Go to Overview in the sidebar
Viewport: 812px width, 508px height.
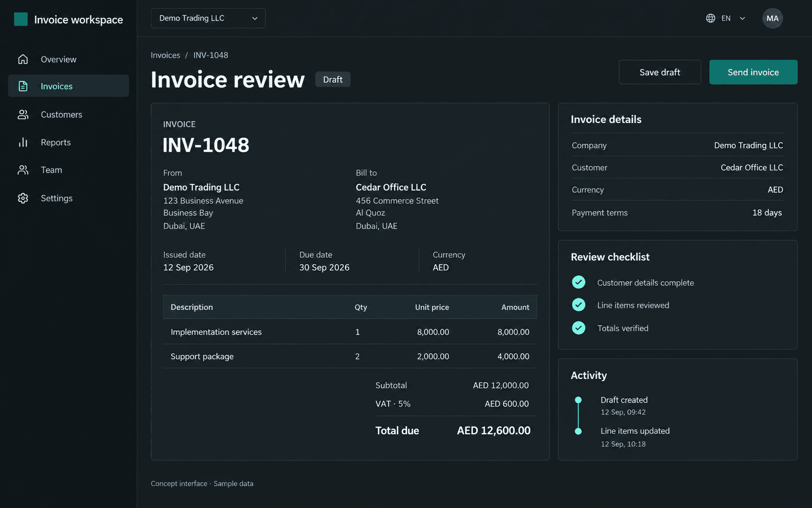click(x=69, y=59)
